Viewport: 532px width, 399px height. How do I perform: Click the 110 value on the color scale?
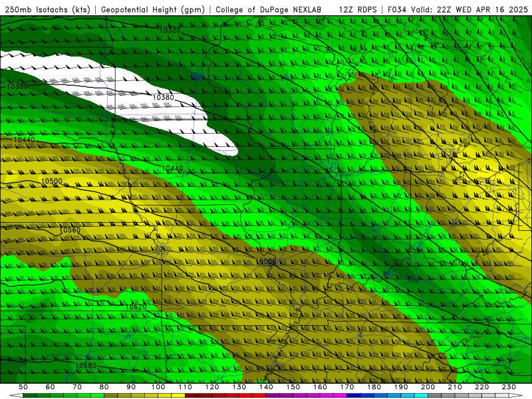[186, 387]
